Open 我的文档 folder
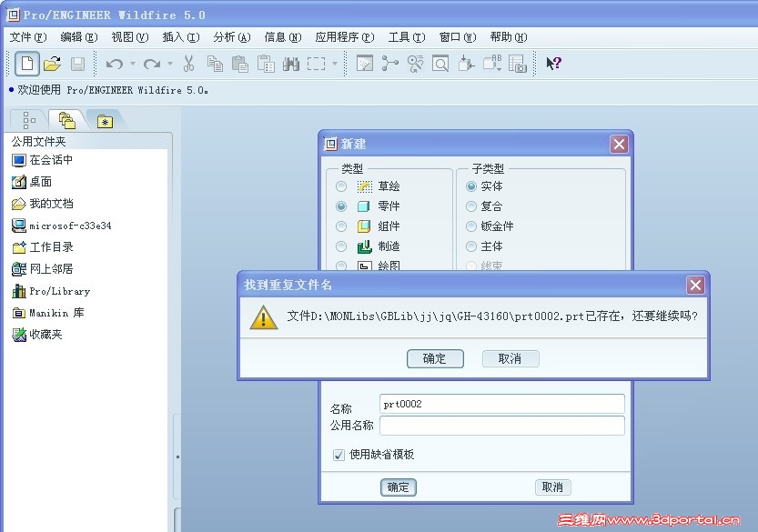This screenshot has width=758, height=532. tap(43, 204)
